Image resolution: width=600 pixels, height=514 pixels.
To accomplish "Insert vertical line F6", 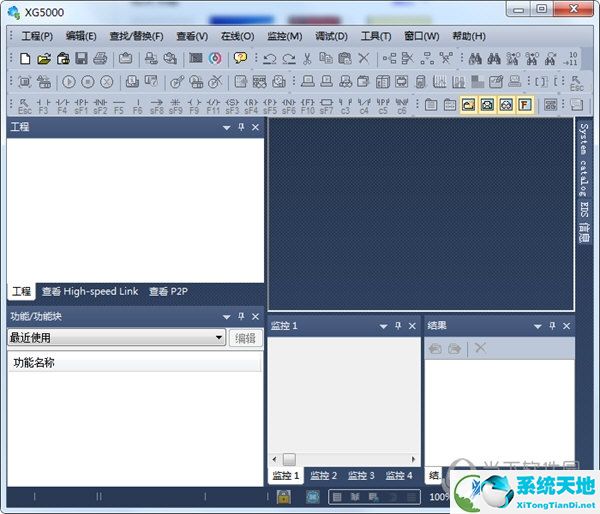I will [138, 106].
